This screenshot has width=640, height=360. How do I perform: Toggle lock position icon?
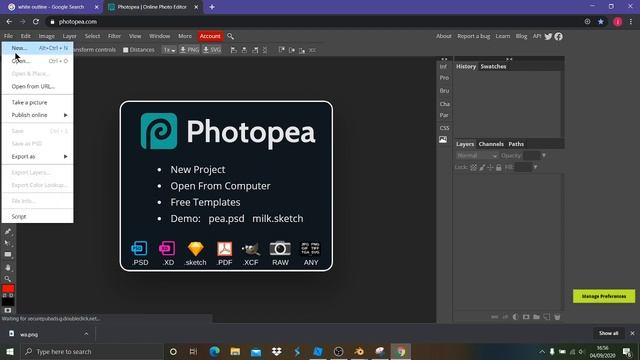coord(490,167)
